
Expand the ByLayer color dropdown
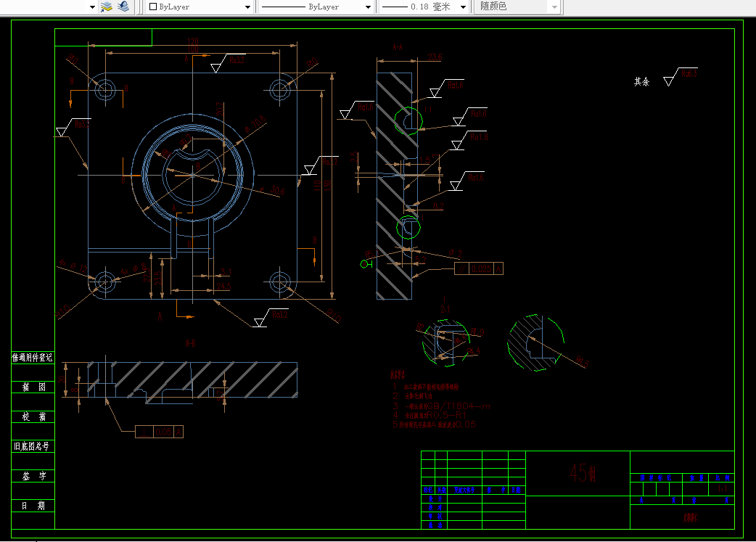(x=248, y=7)
